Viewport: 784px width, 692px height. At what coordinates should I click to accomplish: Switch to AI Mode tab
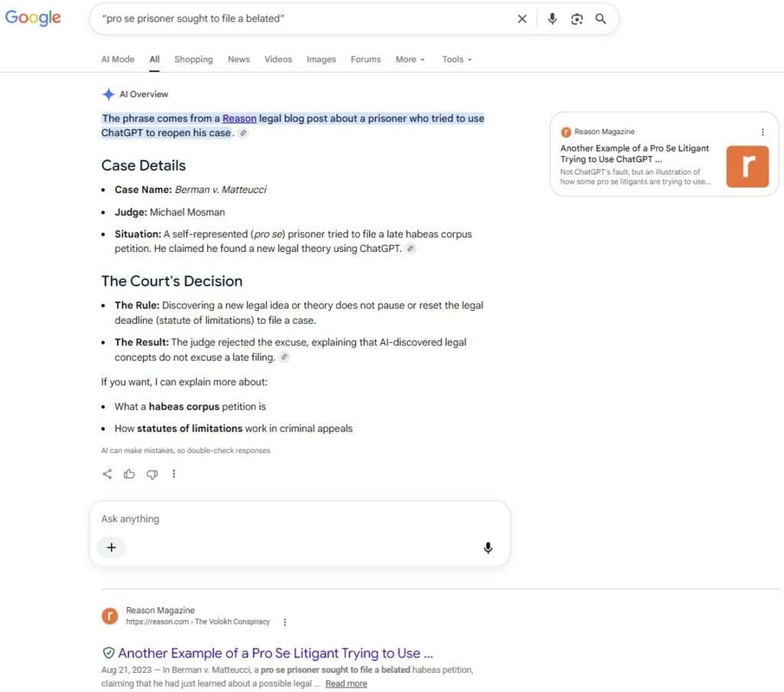pos(118,59)
